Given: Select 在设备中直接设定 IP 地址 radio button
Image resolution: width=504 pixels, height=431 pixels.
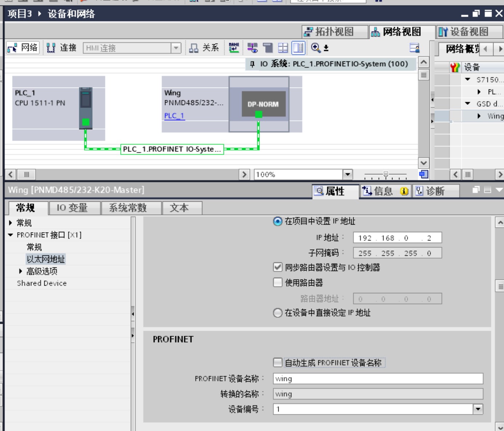Looking at the screenshot, I should pos(278,313).
